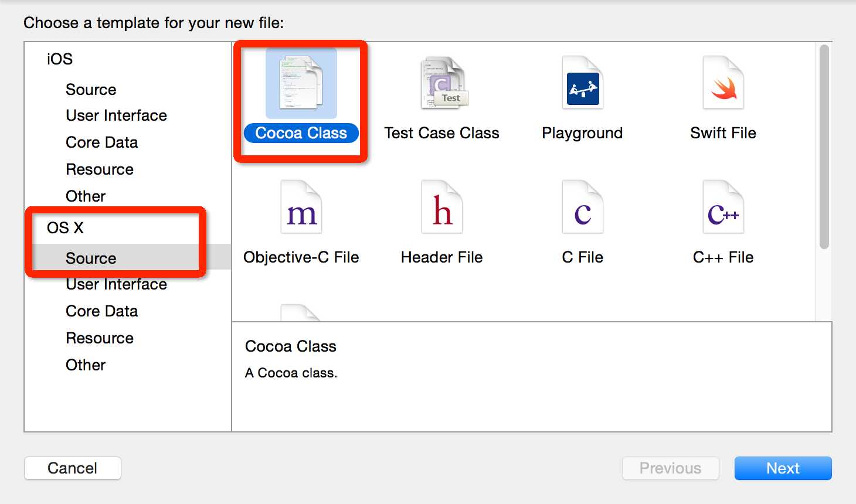This screenshot has width=856, height=504.
Task: Open Source under iOS
Action: pos(91,90)
